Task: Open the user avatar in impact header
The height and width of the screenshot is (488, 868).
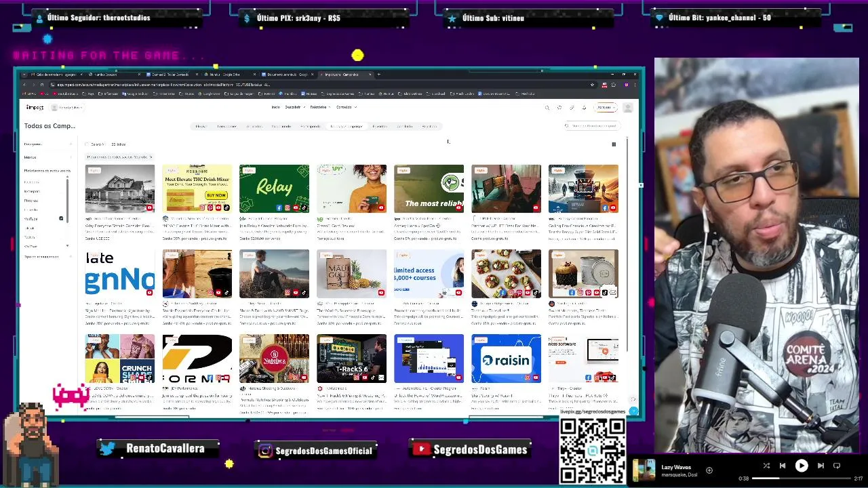Action: click(x=628, y=107)
